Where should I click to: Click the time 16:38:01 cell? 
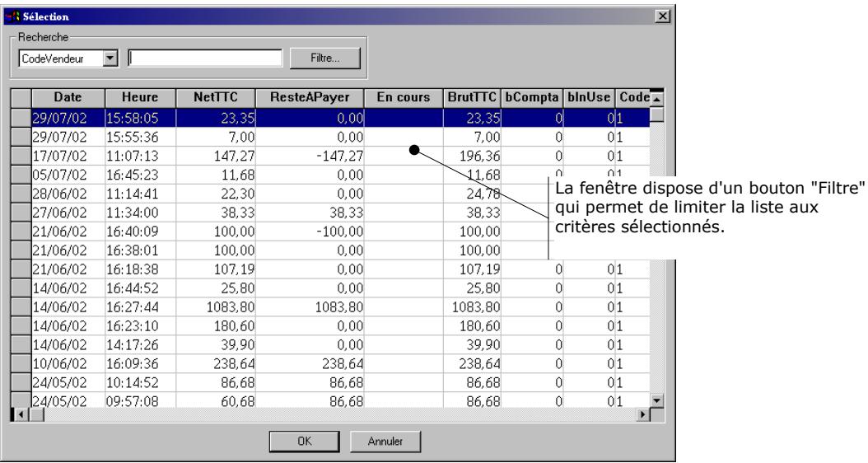click(x=140, y=250)
